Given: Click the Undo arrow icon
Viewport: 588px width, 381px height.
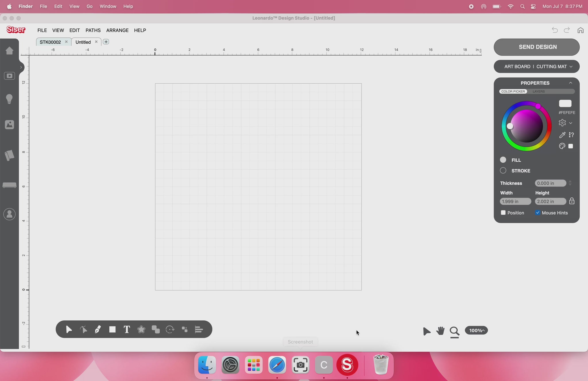Looking at the screenshot, I should (555, 30).
